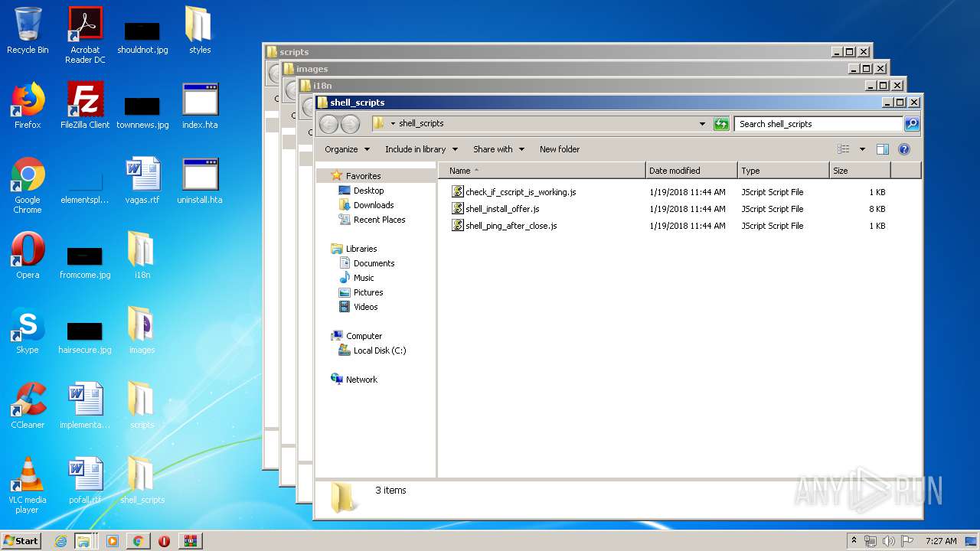Open the change view options arrow
This screenshot has height=551, width=980.
pos(862,149)
